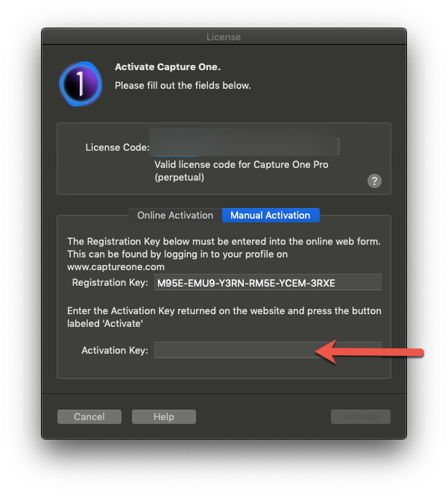Image resolution: width=448 pixels, height=494 pixels.
Task: Switch to the Online Activation tab
Action: coord(175,215)
